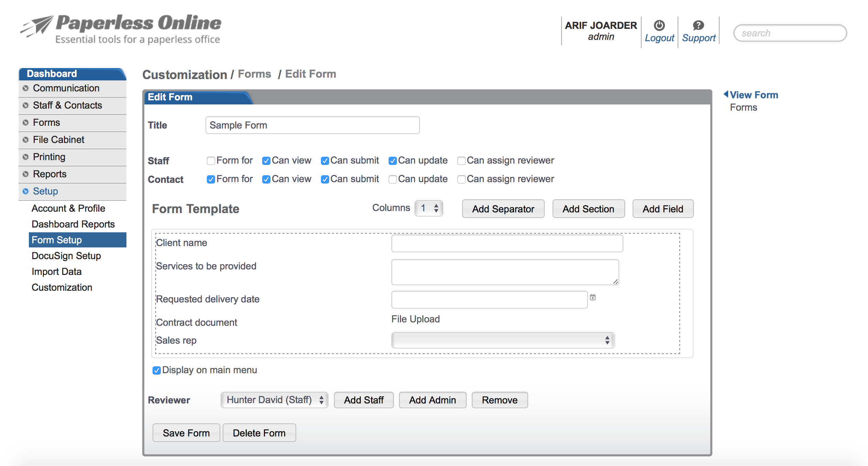
Task: Open the Columns dropdown
Action: coord(429,208)
